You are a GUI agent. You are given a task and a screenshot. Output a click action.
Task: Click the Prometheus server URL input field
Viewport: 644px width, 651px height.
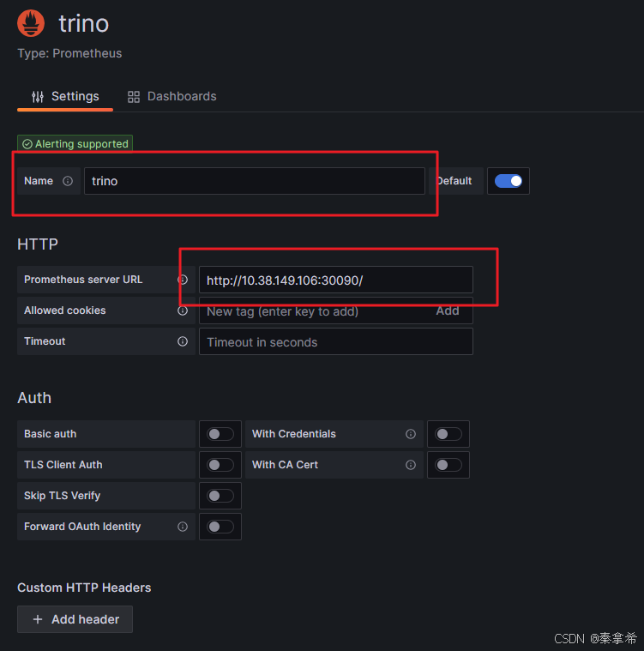click(336, 280)
